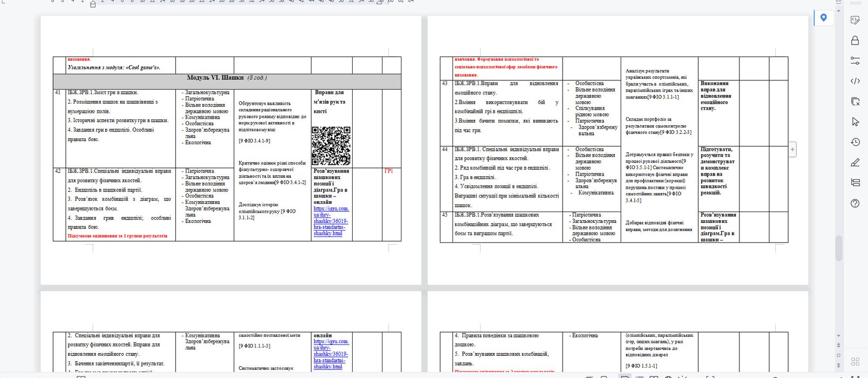Screen dimensions: 868x378
Task: Activate the arrow selection pointer tool
Action: 855,121
